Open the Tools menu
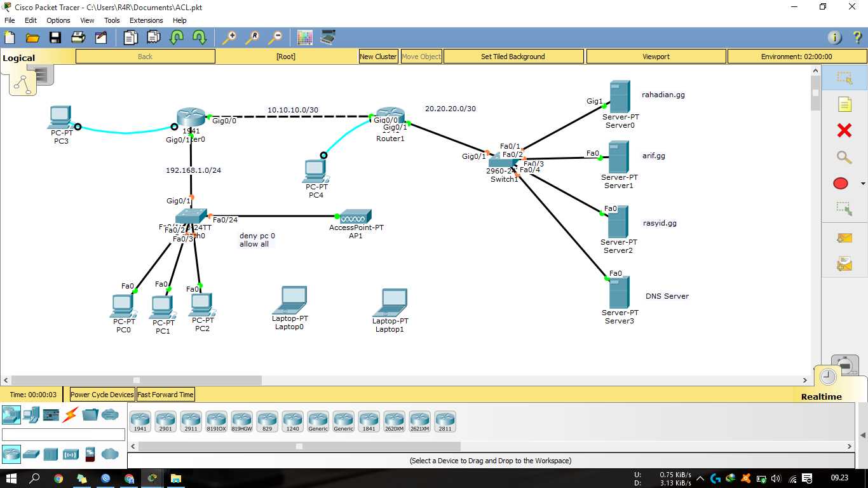 click(x=112, y=20)
